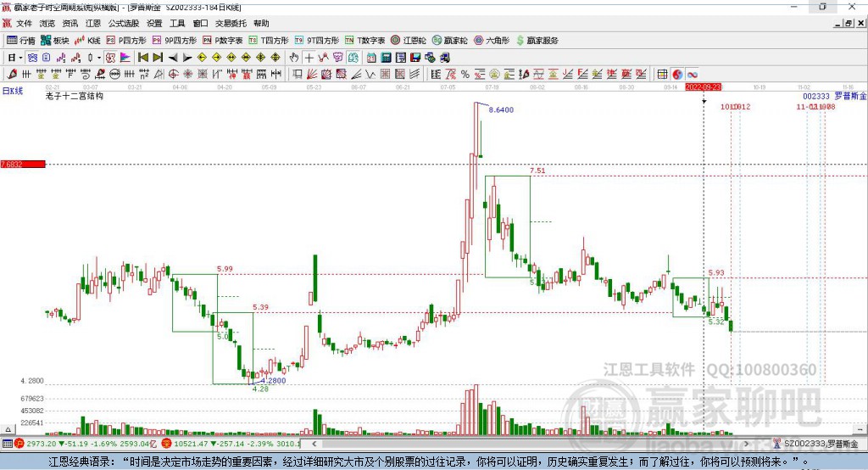
Task: Jump to the first bar
Action: point(142,58)
